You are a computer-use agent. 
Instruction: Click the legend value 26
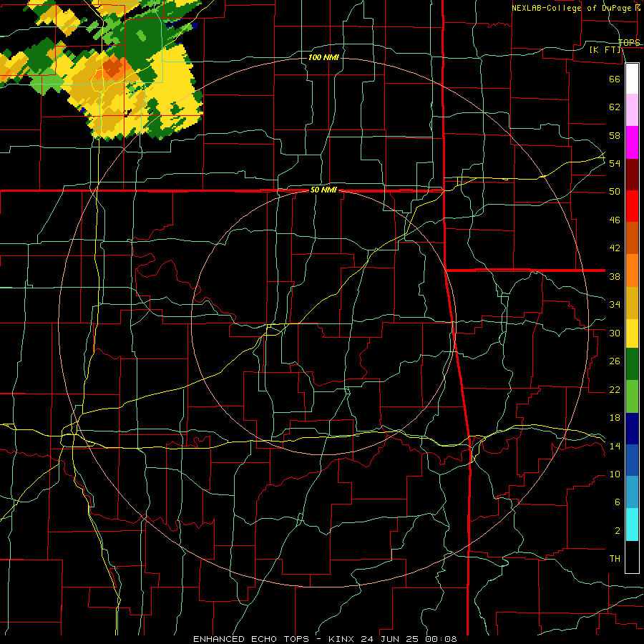point(615,361)
